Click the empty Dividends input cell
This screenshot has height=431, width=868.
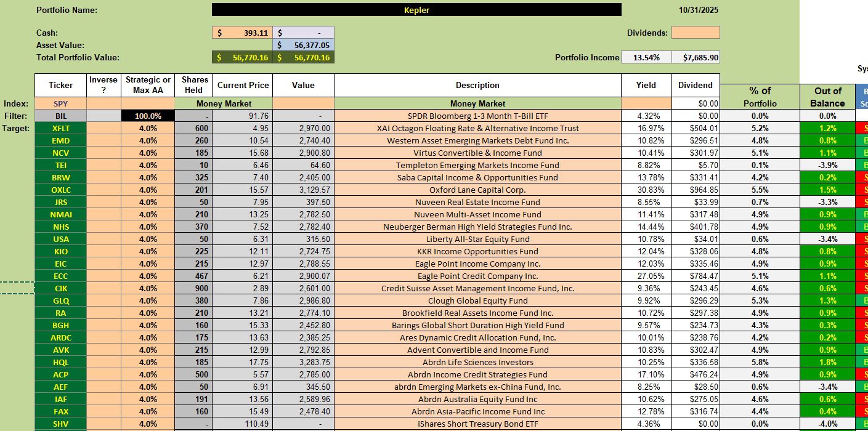click(696, 33)
